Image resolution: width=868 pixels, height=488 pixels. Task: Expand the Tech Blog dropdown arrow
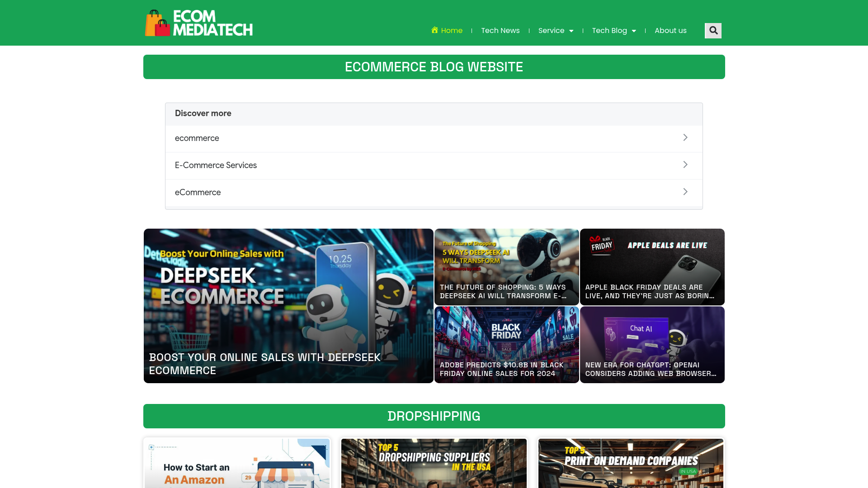click(x=633, y=31)
